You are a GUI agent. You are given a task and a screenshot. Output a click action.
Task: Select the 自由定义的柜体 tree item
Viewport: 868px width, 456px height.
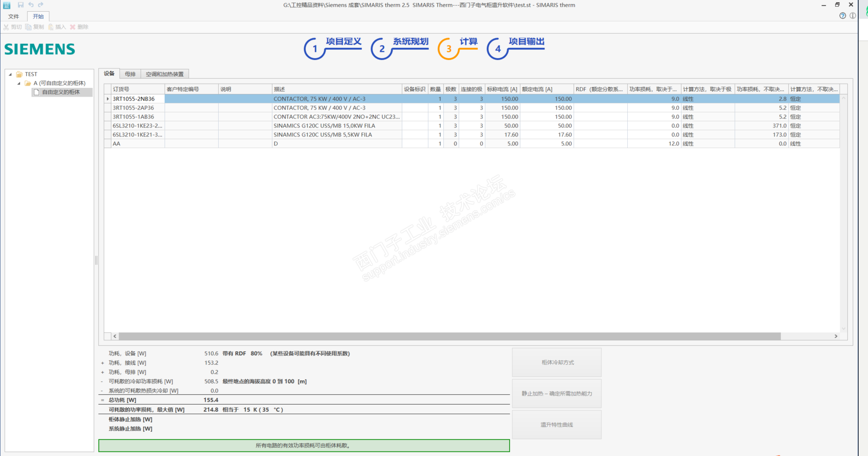(61, 92)
